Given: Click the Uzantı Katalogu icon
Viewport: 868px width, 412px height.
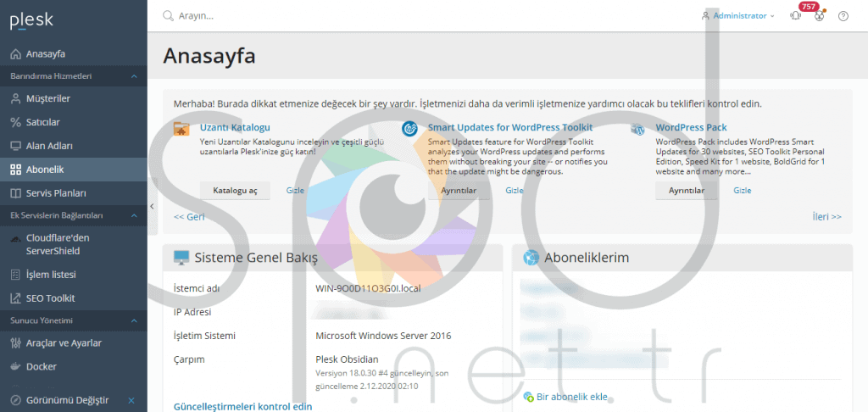Looking at the screenshot, I should click(x=181, y=129).
